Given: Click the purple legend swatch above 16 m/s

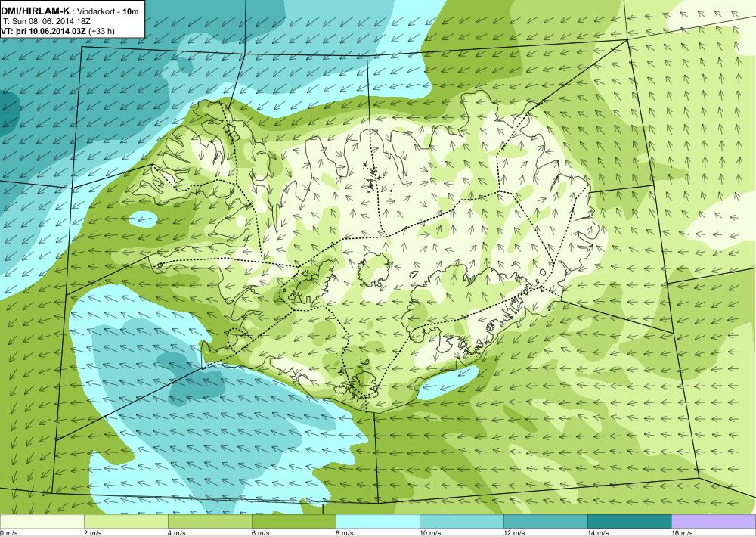Looking at the screenshot, I should pyautogui.click(x=714, y=521).
